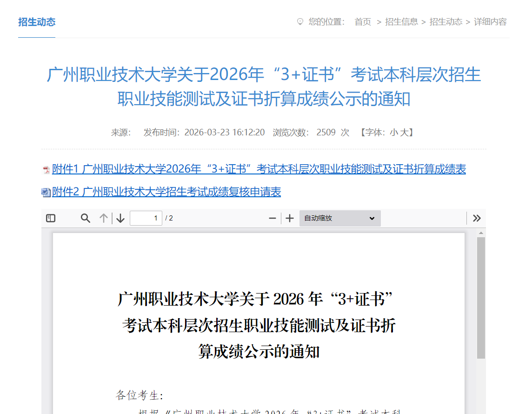Click the PDF page number input field

pos(146,218)
